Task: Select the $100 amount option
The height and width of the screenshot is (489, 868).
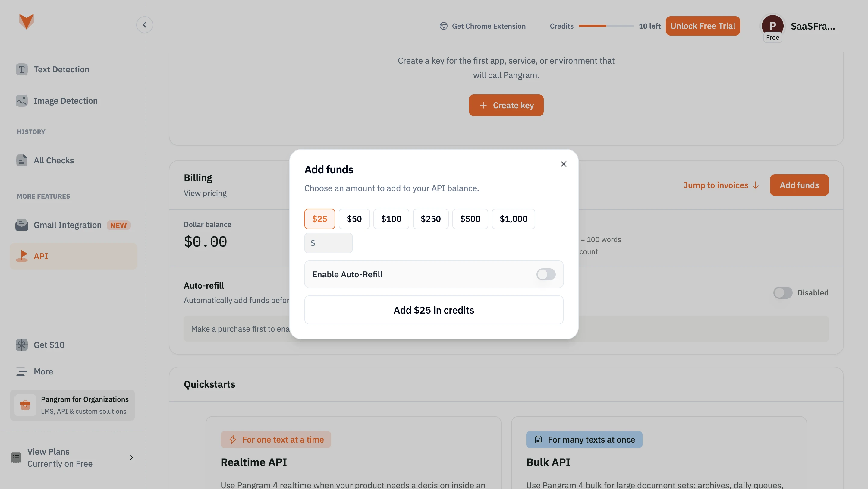Action: tap(391, 219)
